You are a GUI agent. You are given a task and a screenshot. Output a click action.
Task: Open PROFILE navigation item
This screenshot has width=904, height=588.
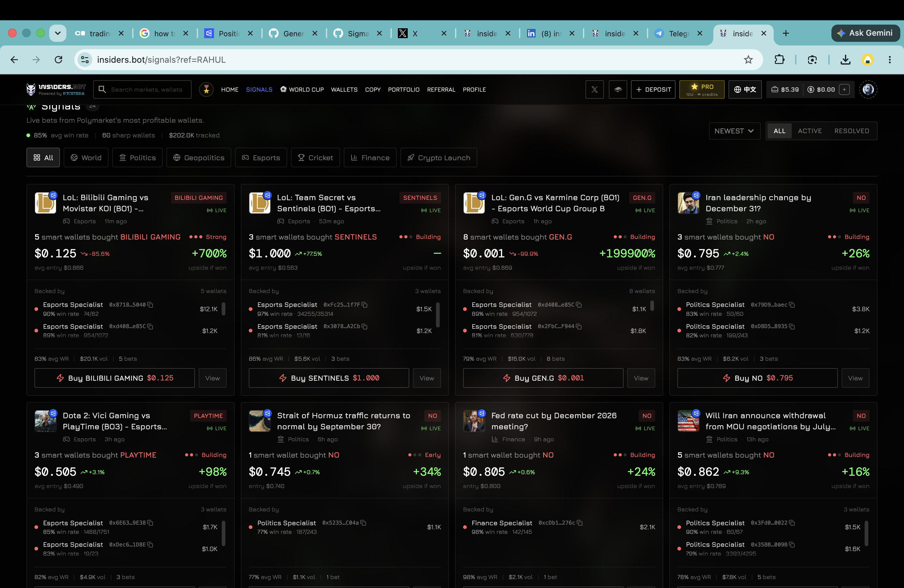coord(474,89)
